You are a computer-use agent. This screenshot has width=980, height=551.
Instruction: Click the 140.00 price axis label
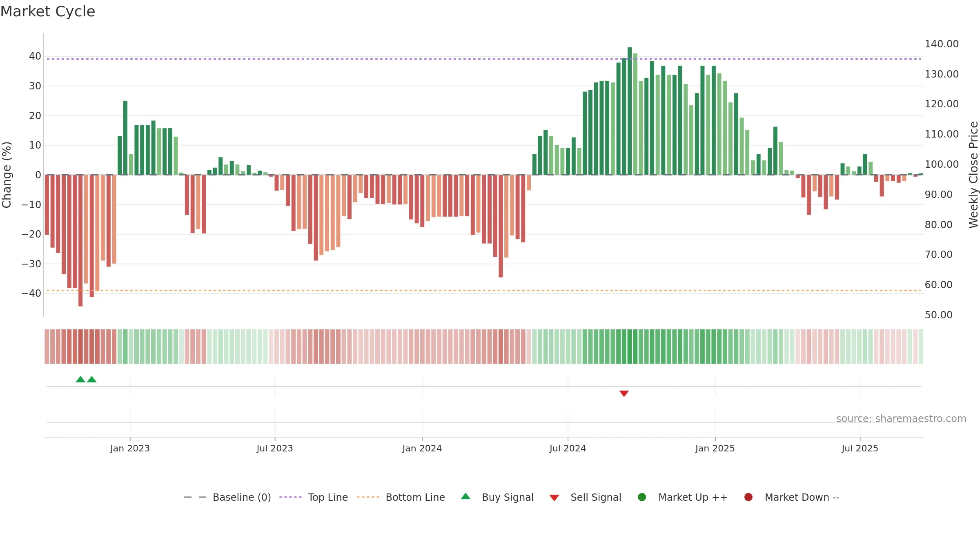(x=942, y=44)
